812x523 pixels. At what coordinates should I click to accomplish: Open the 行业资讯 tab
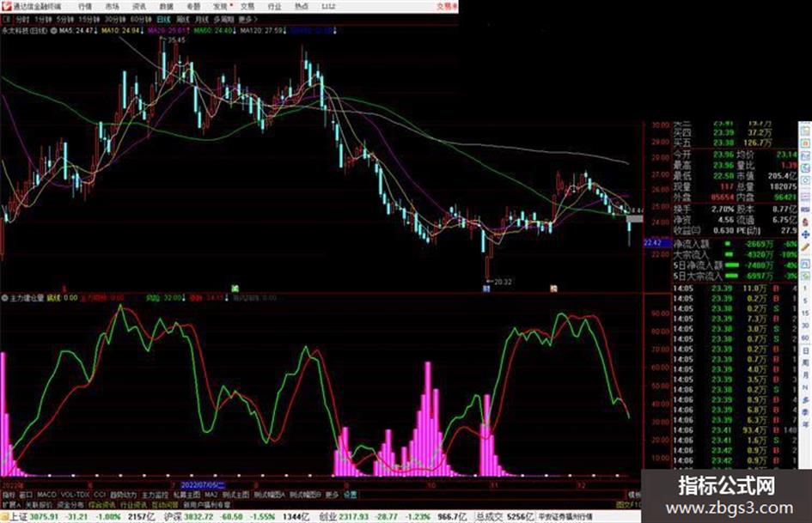pyautogui.click(x=133, y=504)
